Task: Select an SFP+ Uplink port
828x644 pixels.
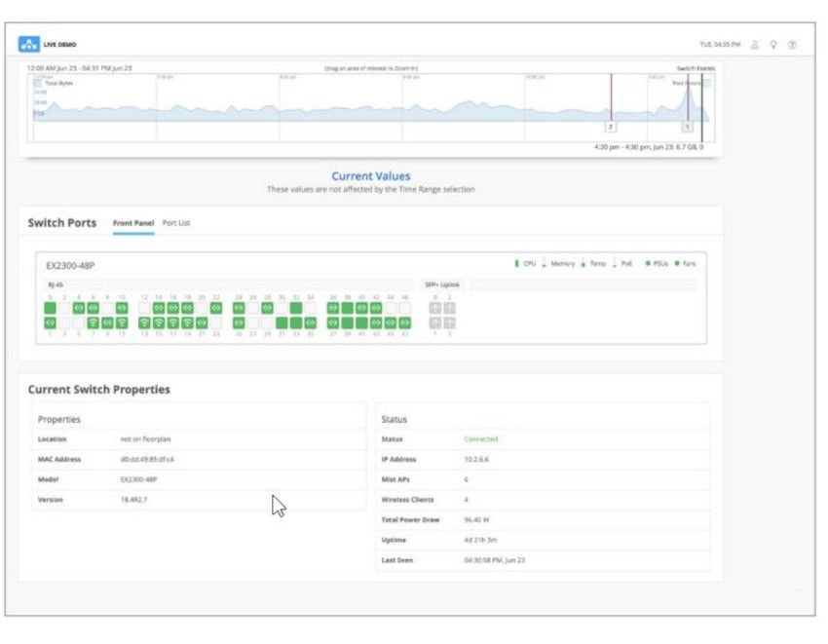Action: point(435,306)
